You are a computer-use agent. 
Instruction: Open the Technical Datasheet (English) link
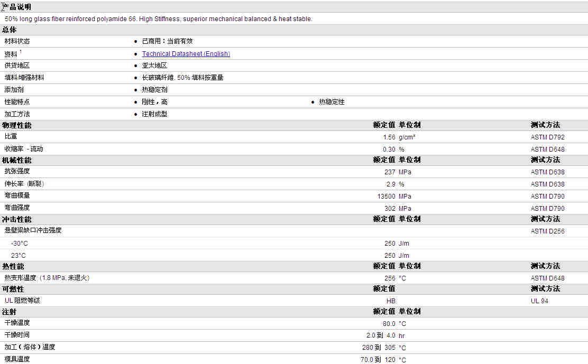pos(186,53)
